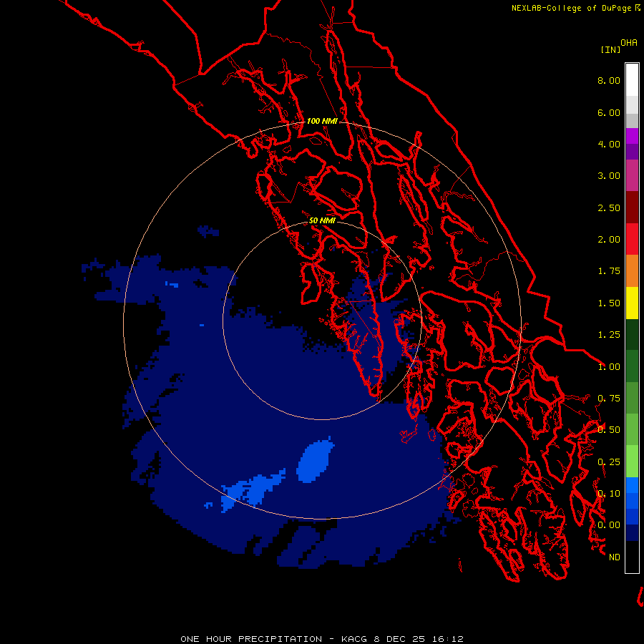Select the bright red 2.00 legend swatch
The image size is (644, 644).
click(632, 239)
